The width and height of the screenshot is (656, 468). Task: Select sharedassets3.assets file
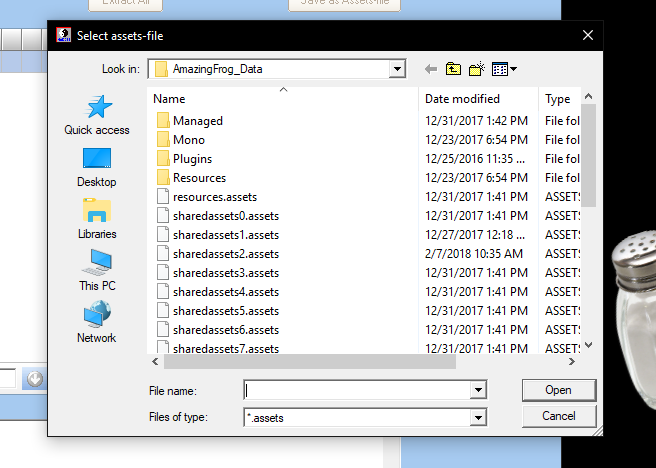(226, 273)
